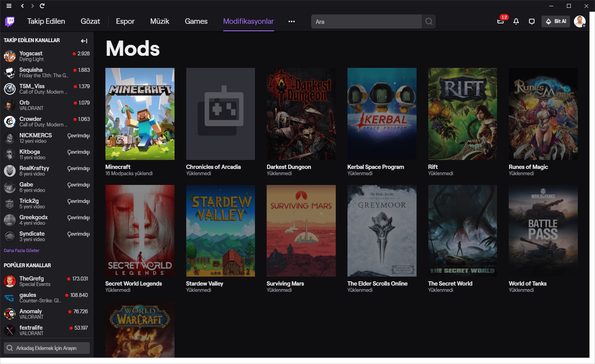The width and height of the screenshot is (595, 364).
Task: Click the Twitch logo home icon
Action: 10,21
